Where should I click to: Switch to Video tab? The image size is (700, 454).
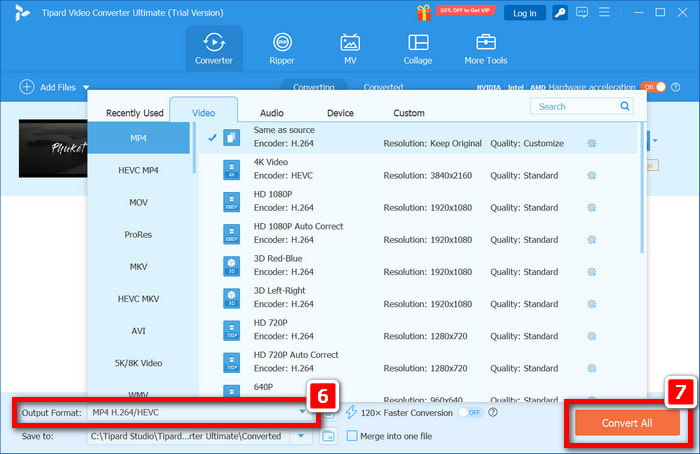coord(204,112)
